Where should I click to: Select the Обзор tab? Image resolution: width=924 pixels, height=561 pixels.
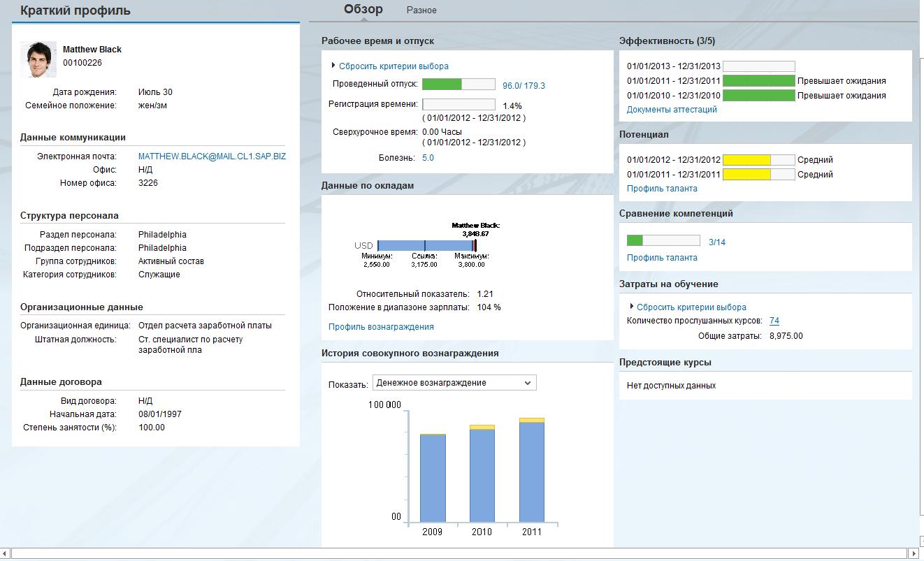(x=363, y=9)
